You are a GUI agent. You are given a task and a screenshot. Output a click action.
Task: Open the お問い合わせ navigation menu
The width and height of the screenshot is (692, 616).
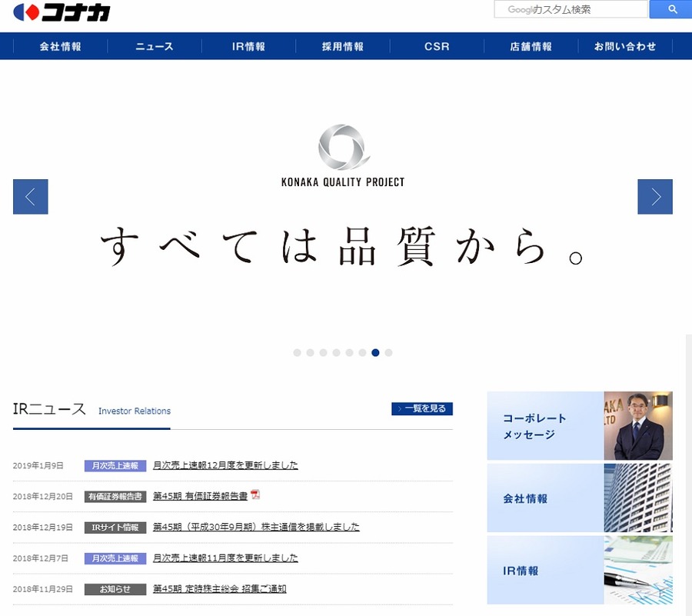(x=625, y=46)
